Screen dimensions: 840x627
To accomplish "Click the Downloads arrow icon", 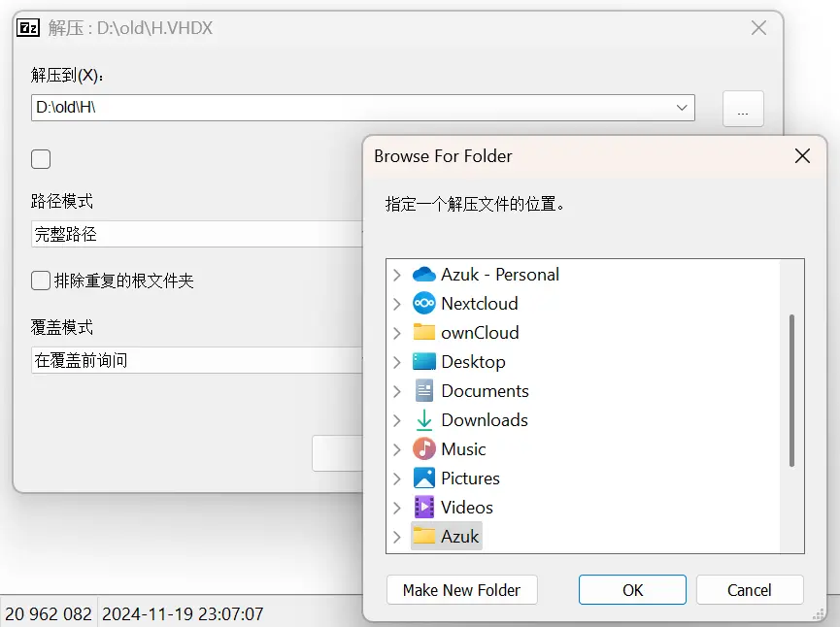I will pos(424,420).
